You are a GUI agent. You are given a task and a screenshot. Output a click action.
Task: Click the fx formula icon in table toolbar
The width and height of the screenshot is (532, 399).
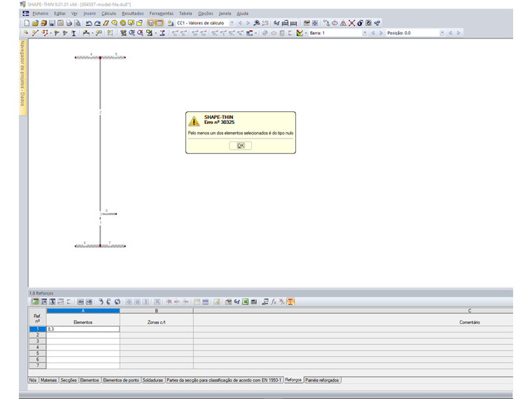(274, 302)
